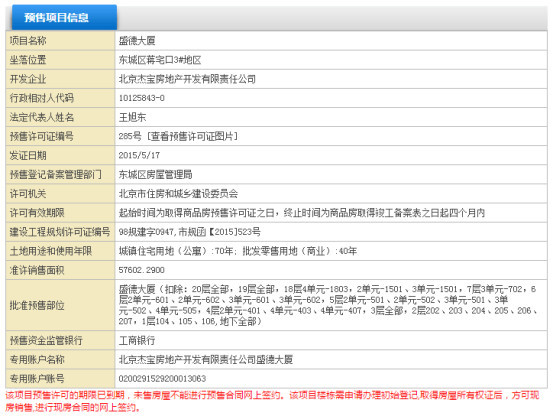Click the legal representative name 王旭东
Viewport: 554px width, 416px height.
(x=132, y=117)
